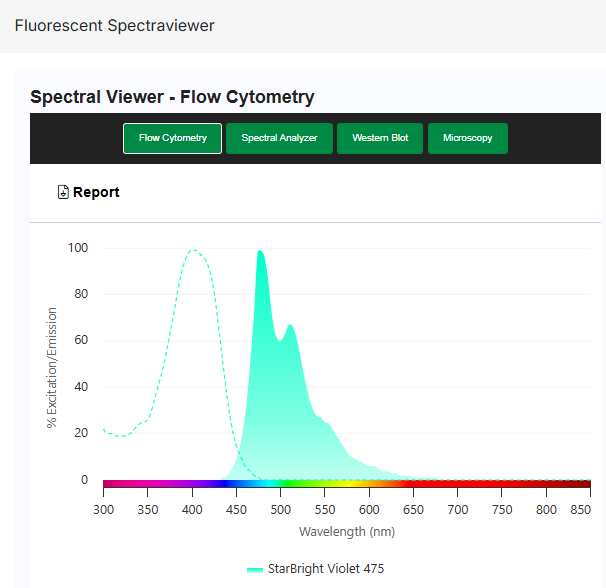Click the % Excitation/Emission axis title
606x588 pixels.
coord(52,368)
